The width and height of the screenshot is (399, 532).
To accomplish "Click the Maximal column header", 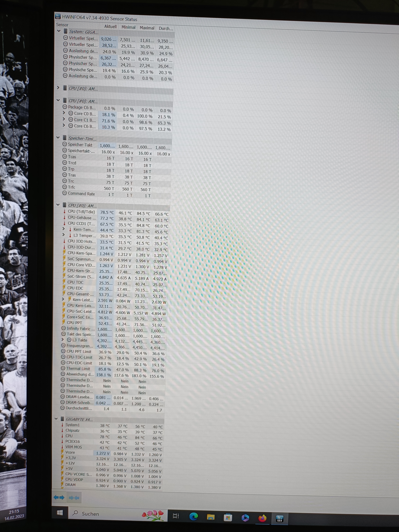I will [147, 28].
